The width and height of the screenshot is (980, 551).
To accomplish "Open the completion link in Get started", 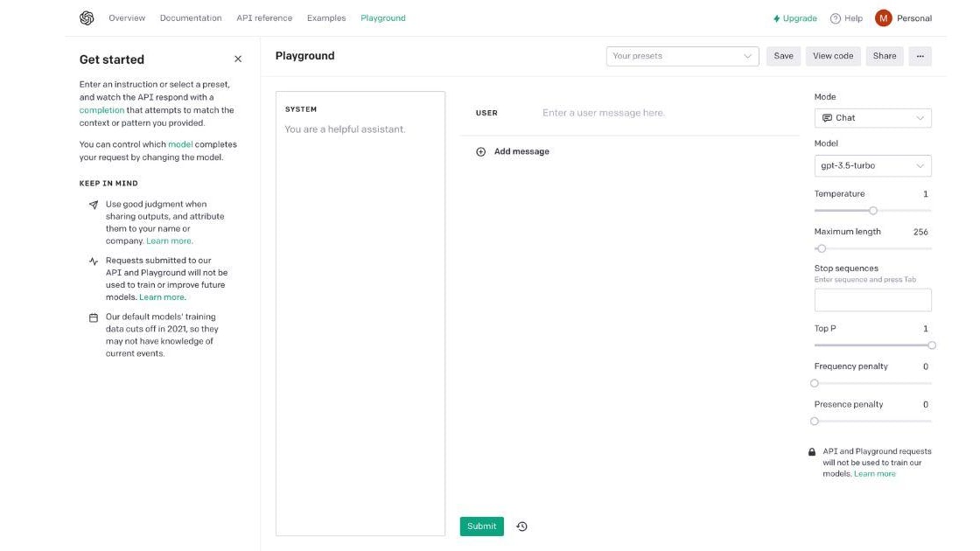I will pos(101,110).
